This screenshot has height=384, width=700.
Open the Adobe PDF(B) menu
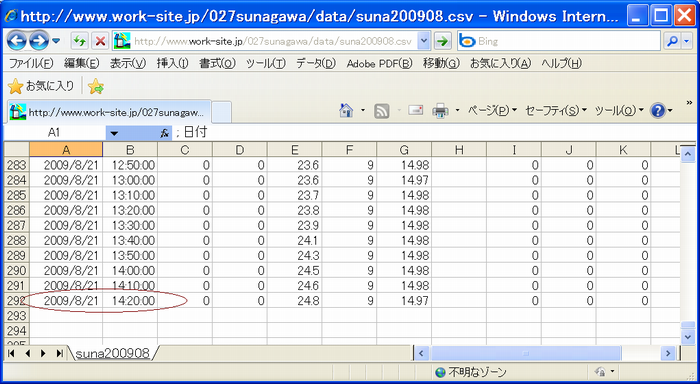click(x=379, y=64)
